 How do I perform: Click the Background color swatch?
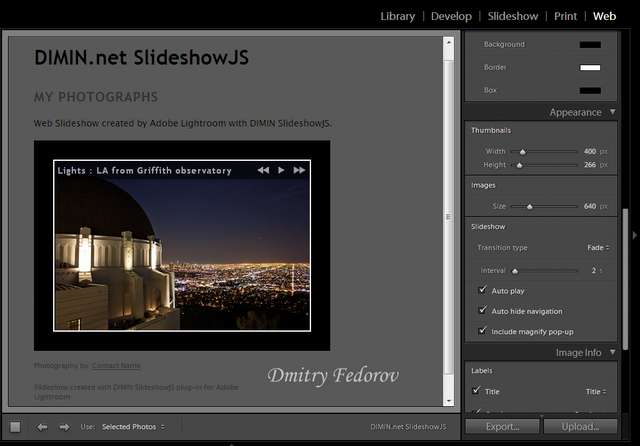pyautogui.click(x=590, y=44)
